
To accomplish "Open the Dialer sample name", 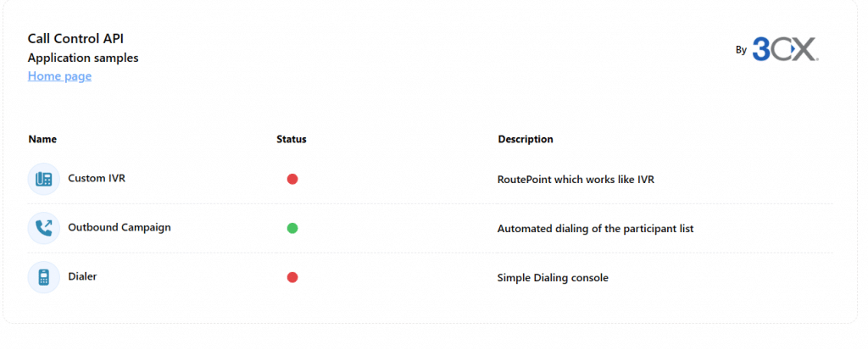I will click(x=82, y=276).
